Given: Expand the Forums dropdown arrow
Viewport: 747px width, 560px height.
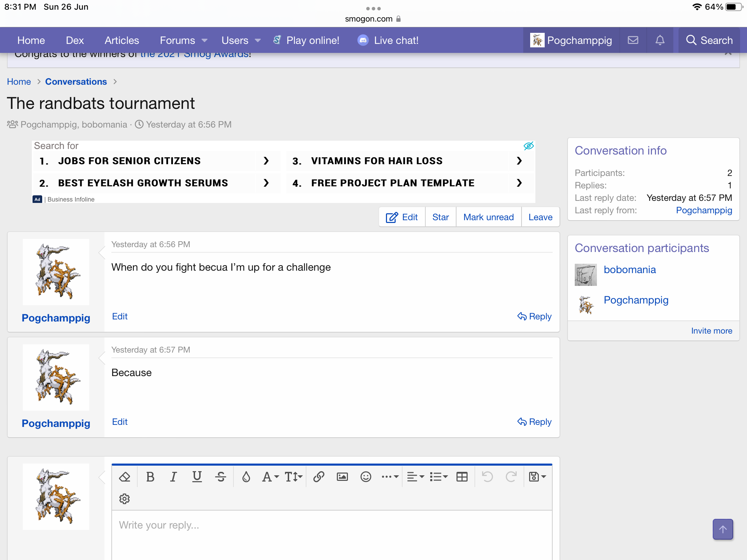Looking at the screenshot, I should [204, 40].
